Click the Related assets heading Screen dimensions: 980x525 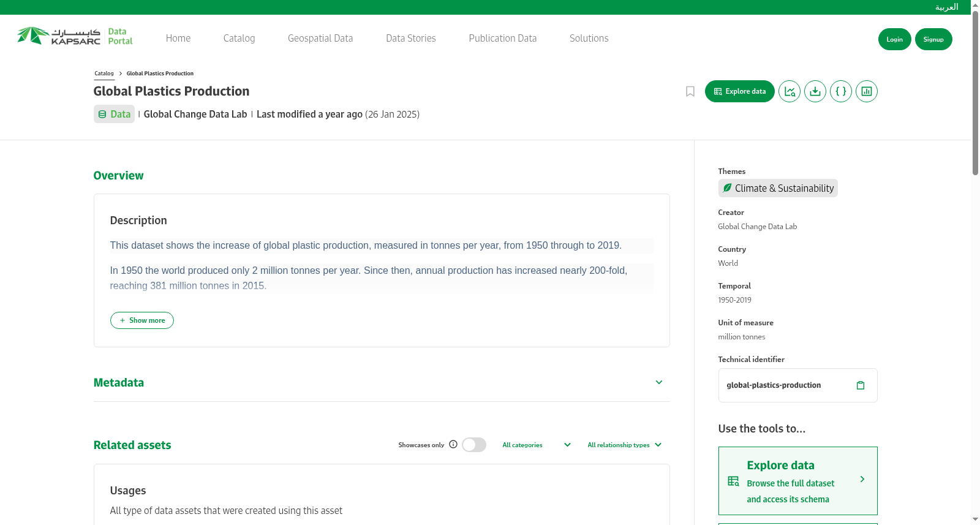pyautogui.click(x=132, y=445)
